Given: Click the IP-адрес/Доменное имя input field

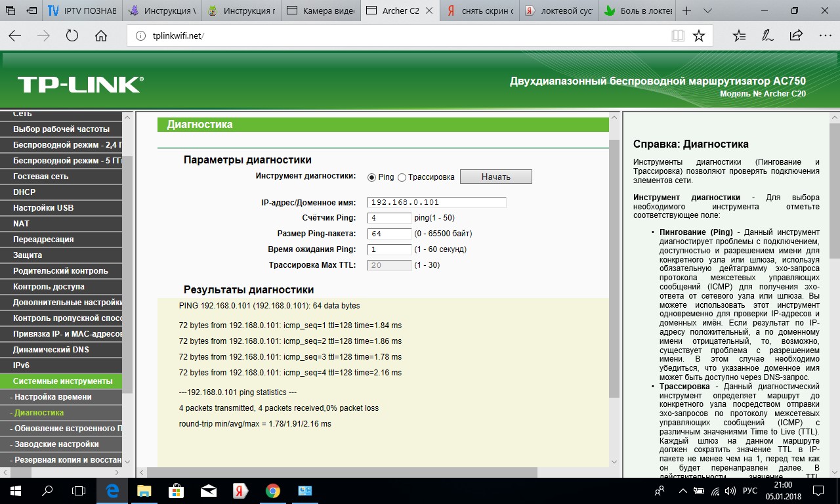Looking at the screenshot, I should click(x=436, y=202).
